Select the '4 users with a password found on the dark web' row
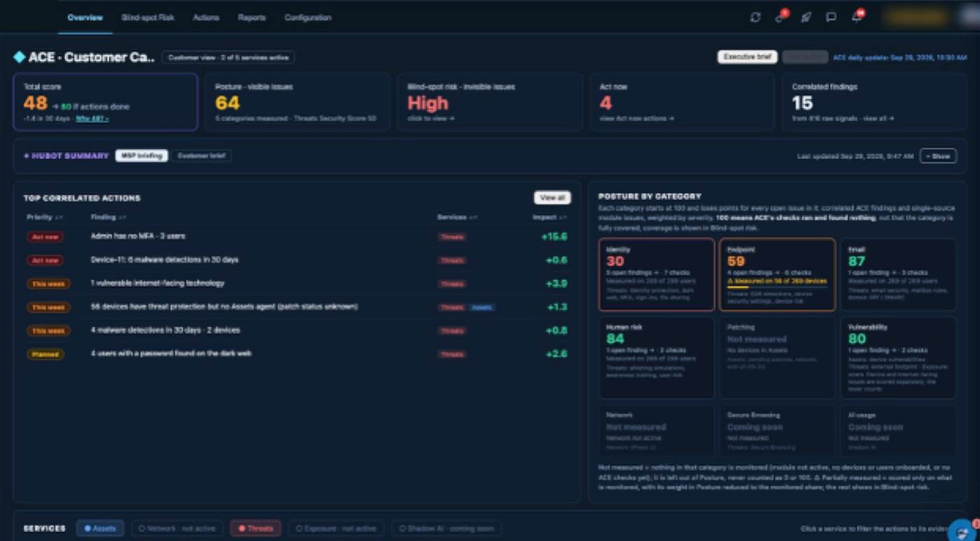The height and width of the screenshot is (541, 980). point(297,354)
